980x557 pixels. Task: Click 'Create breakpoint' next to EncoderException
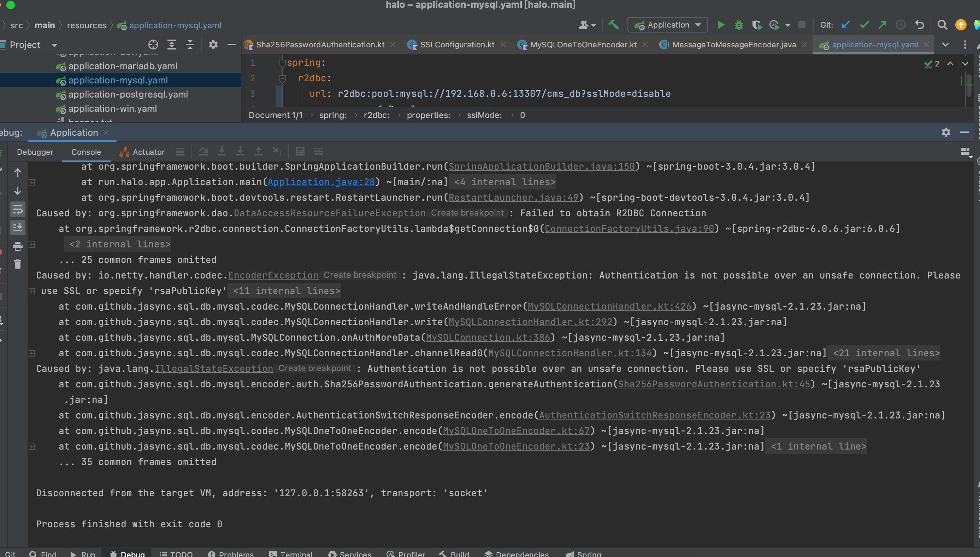click(x=360, y=275)
